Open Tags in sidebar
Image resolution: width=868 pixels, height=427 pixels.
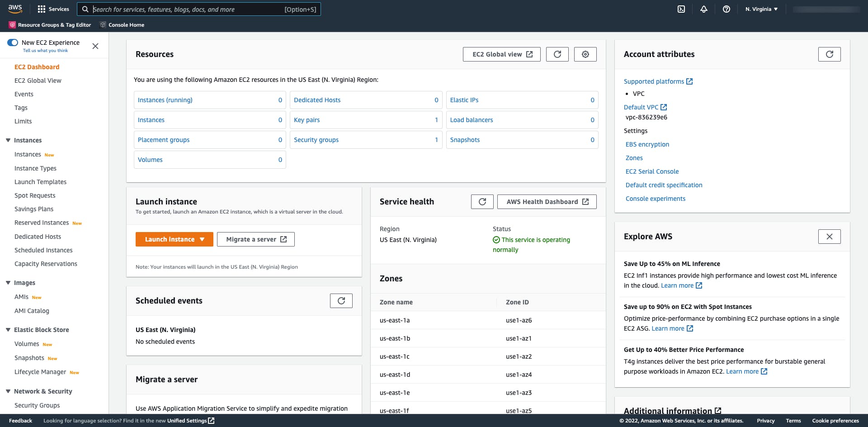point(21,108)
